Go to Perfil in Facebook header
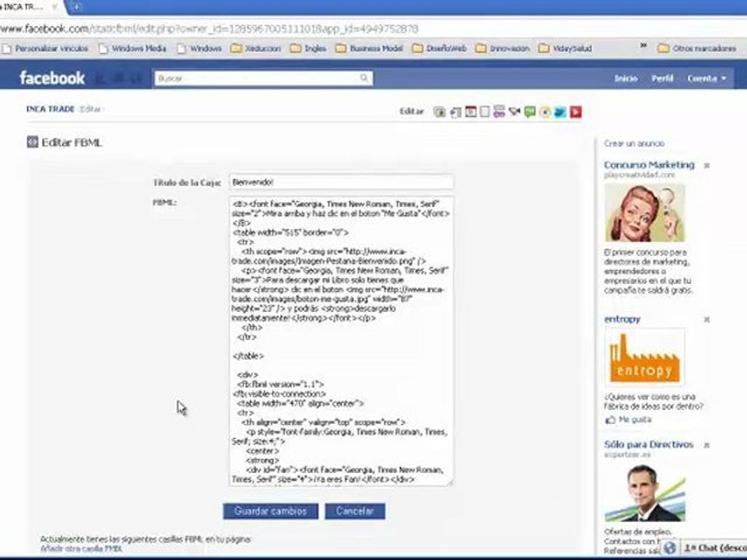The width and height of the screenshot is (747, 560). (662, 78)
